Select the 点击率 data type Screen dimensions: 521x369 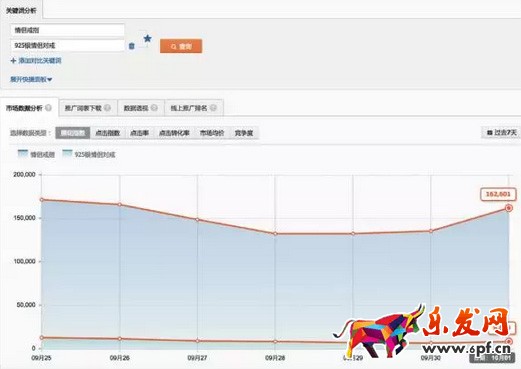[139, 133]
